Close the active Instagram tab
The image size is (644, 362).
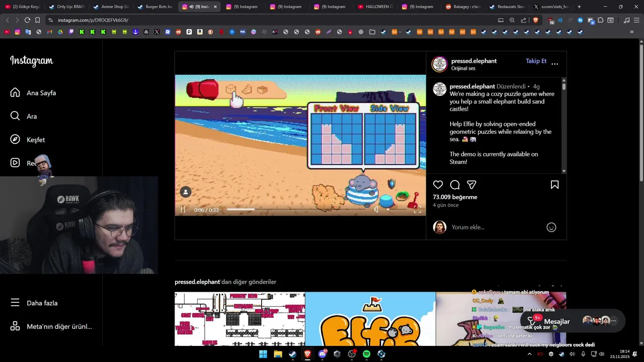click(x=215, y=7)
